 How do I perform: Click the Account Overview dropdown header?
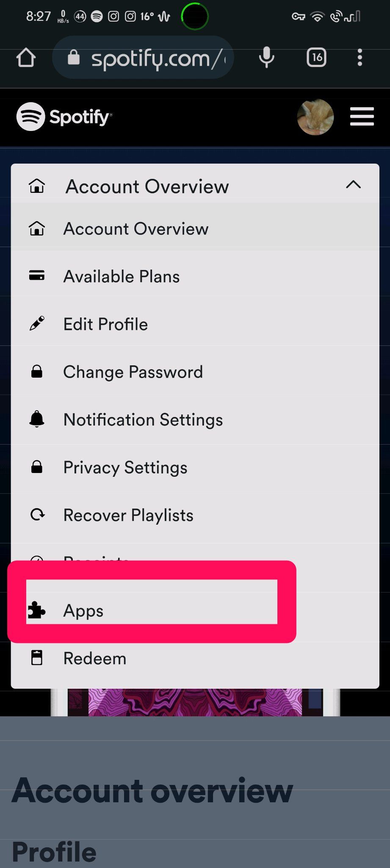(x=195, y=186)
